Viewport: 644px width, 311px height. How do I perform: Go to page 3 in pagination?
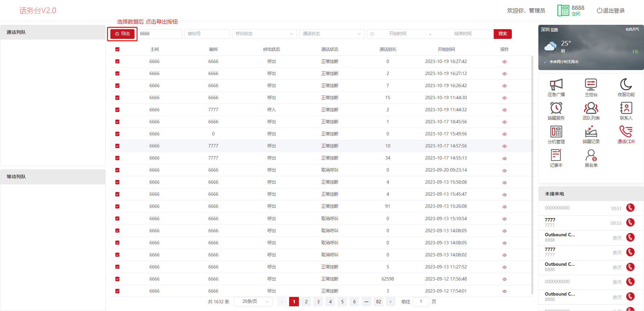tap(318, 302)
